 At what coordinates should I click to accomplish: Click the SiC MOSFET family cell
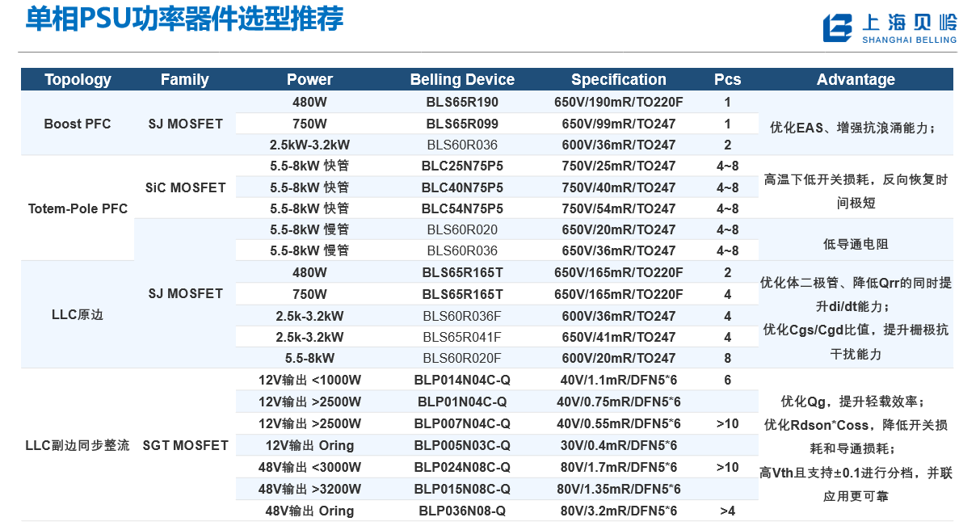(x=185, y=187)
